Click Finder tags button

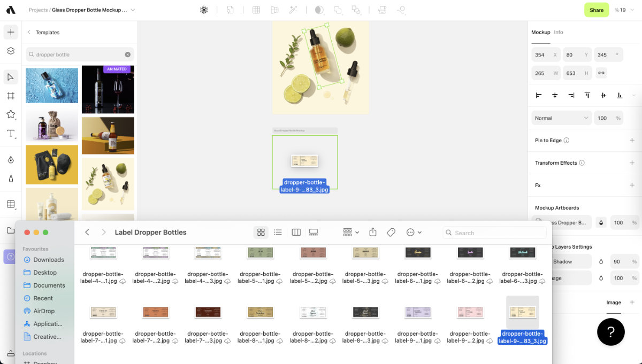tap(391, 232)
